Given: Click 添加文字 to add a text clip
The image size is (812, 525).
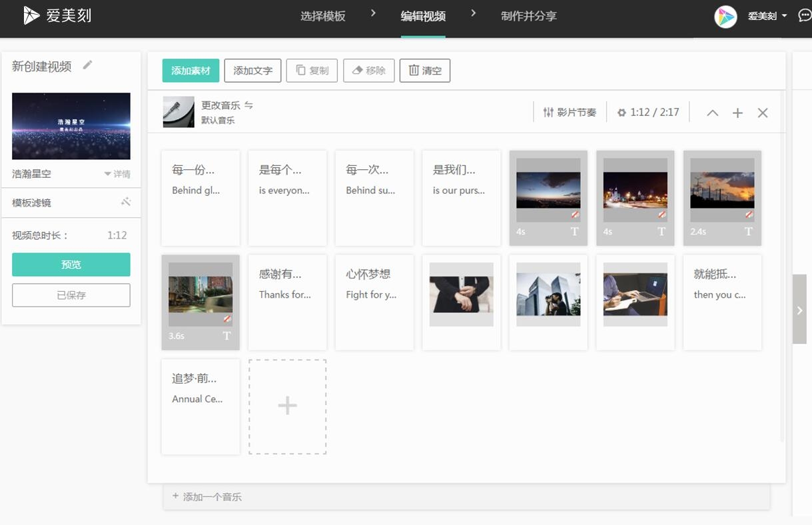Looking at the screenshot, I should pyautogui.click(x=252, y=70).
